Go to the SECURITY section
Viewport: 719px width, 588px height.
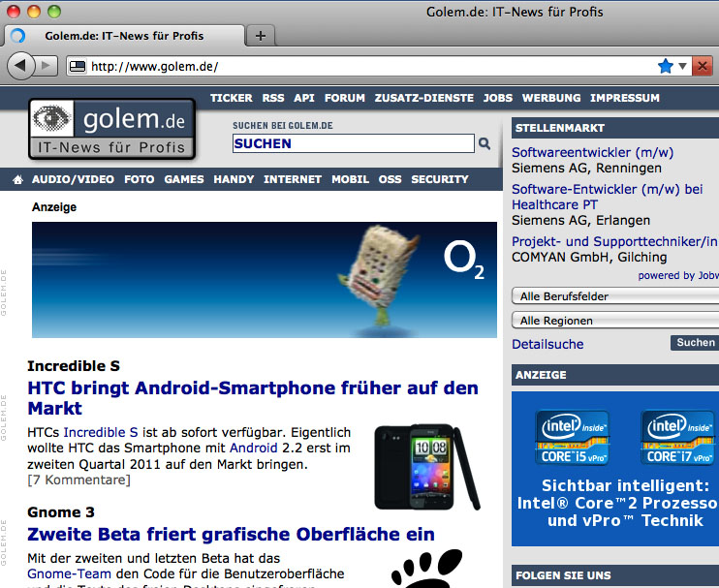[x=440, y=179]
